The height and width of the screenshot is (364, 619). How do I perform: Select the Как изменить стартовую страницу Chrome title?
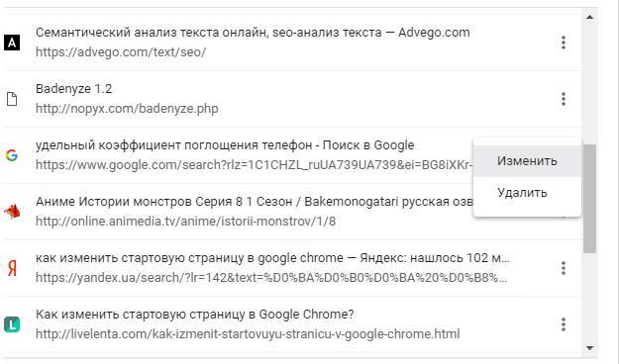[x=195, y=315]
